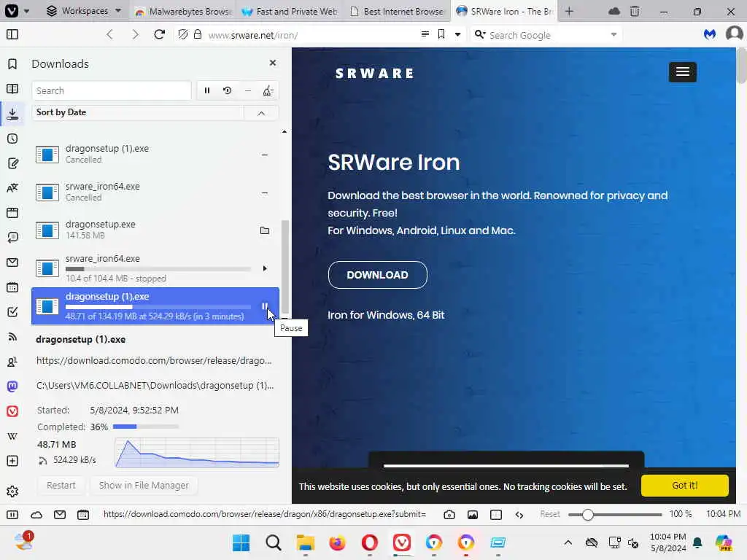Open Mastodon web panel
Image resolution: width=747 pixels, height=560 pixels.
[x=12, y=386]
